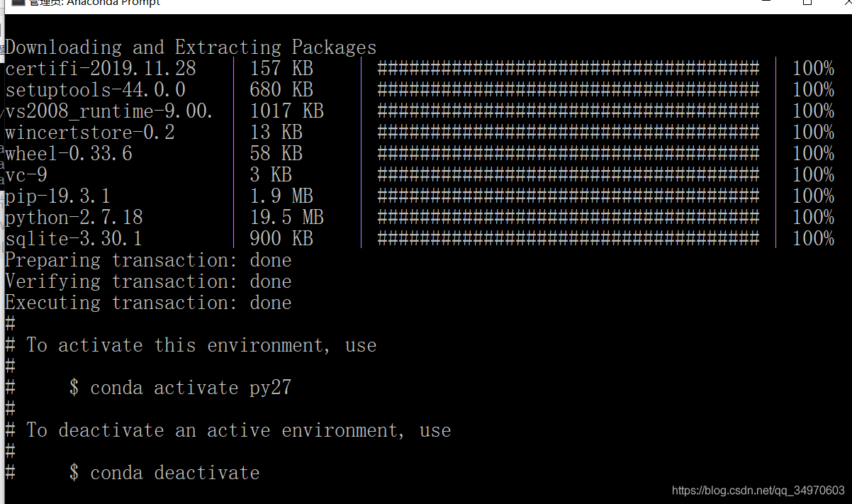Click the Anaconda Prompt window icon
This screenshot has height=504, width=852.
coord(19,2)
